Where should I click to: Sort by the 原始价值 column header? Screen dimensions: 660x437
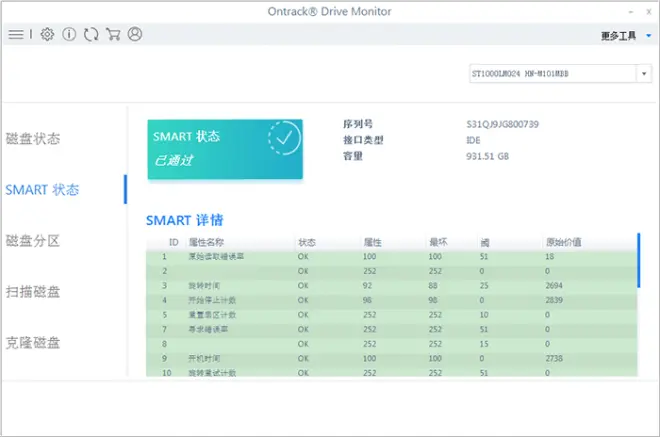point(564,242)
